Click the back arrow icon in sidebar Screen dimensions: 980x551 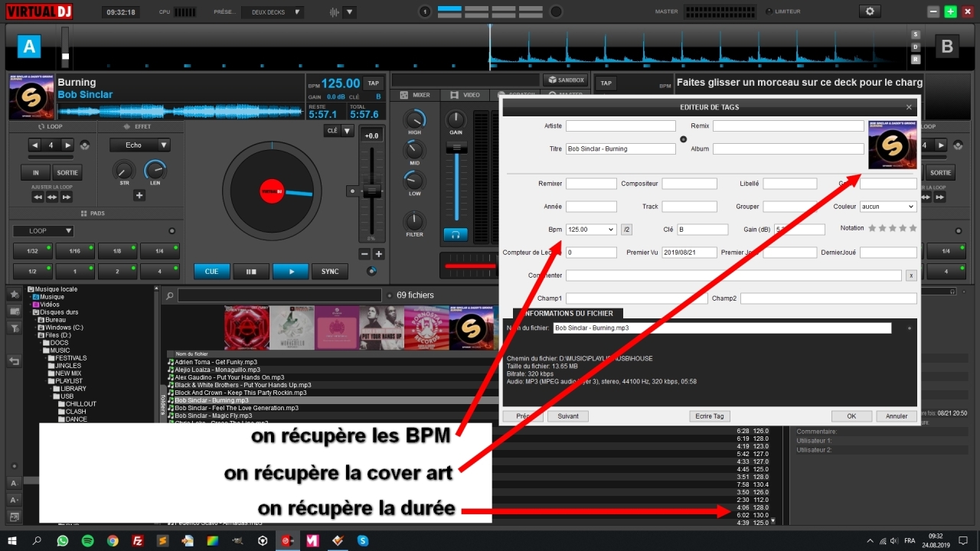pos(14,361)
